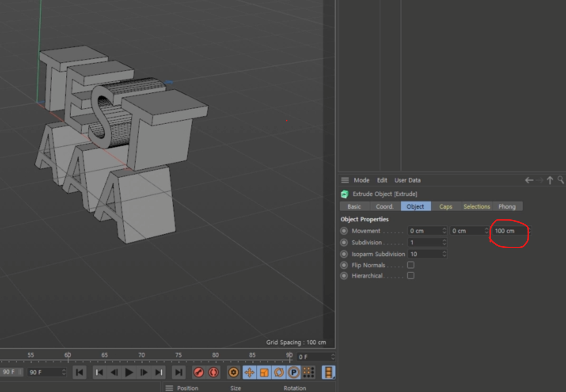Step forward one frame
The height and width of the screenshot is (392, 566).
coord(144,372)
